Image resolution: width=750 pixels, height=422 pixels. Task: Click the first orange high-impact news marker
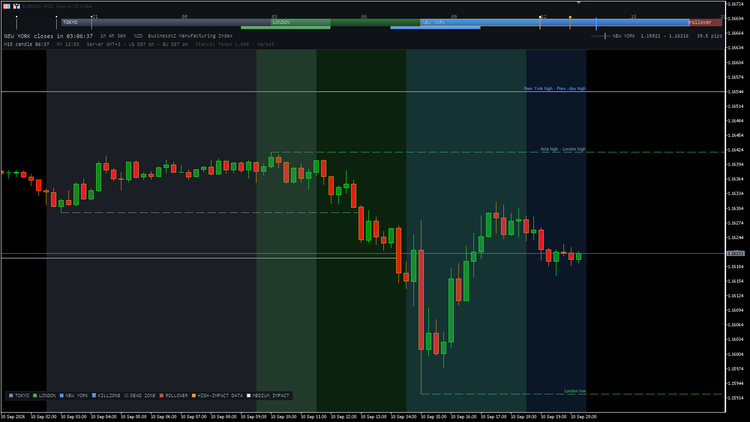540,22
